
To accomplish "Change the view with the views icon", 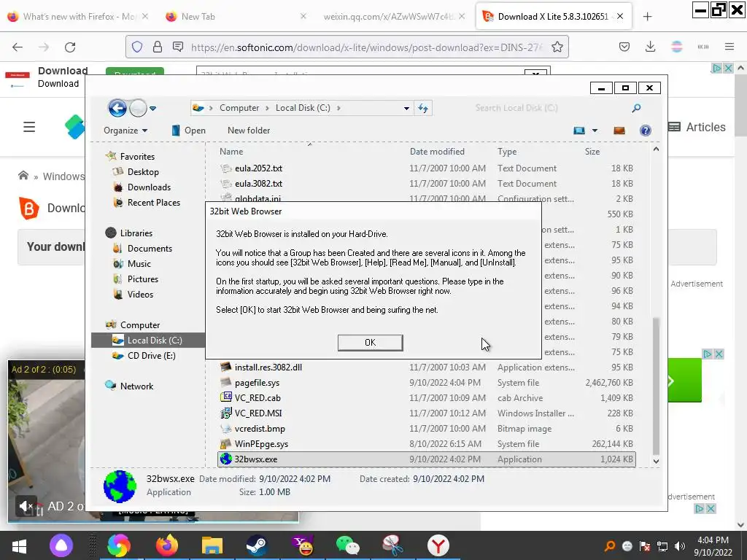I will (x=578, y=131).
